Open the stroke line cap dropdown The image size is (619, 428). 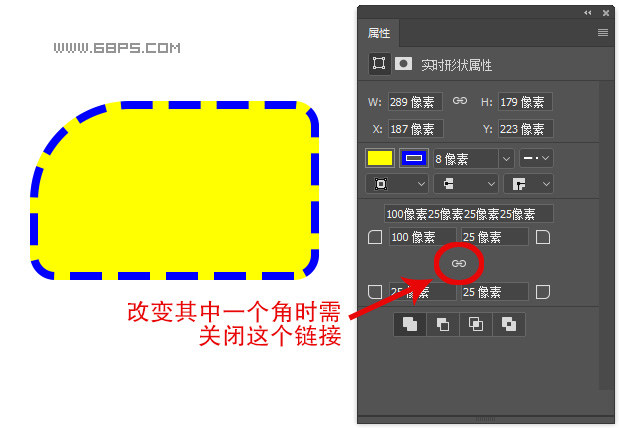click(466, 184)
